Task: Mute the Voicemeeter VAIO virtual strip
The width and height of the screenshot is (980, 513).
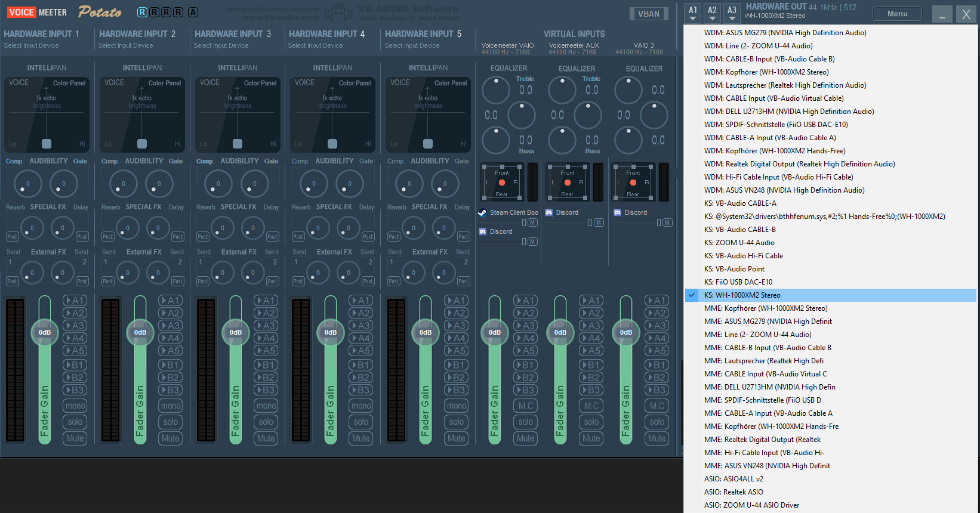Action: click(526, 438)
